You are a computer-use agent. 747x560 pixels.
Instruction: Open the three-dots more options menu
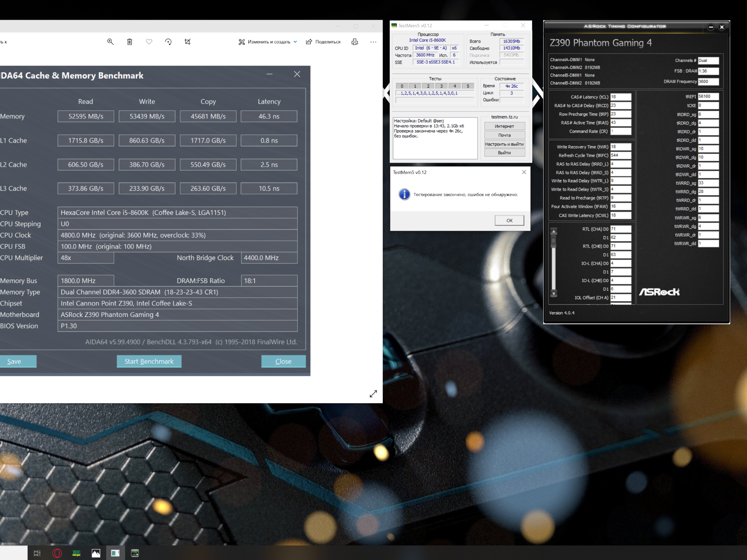click(373, 42)
